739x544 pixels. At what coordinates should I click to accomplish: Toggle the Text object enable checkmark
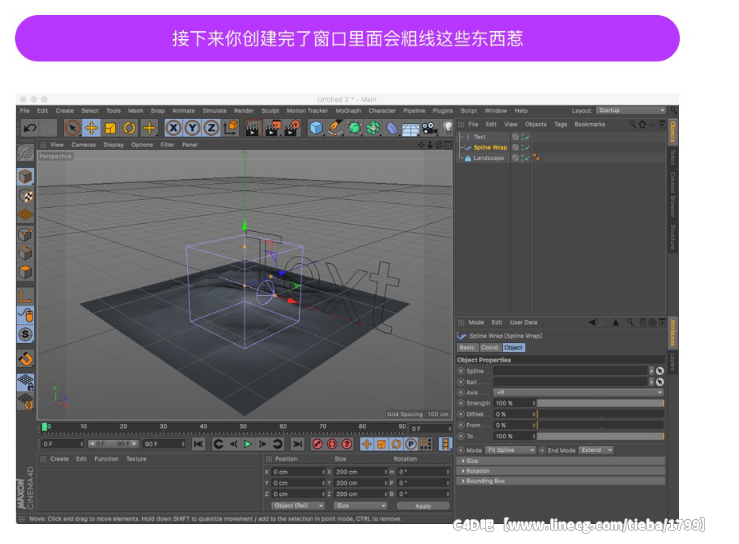[527, 137]
